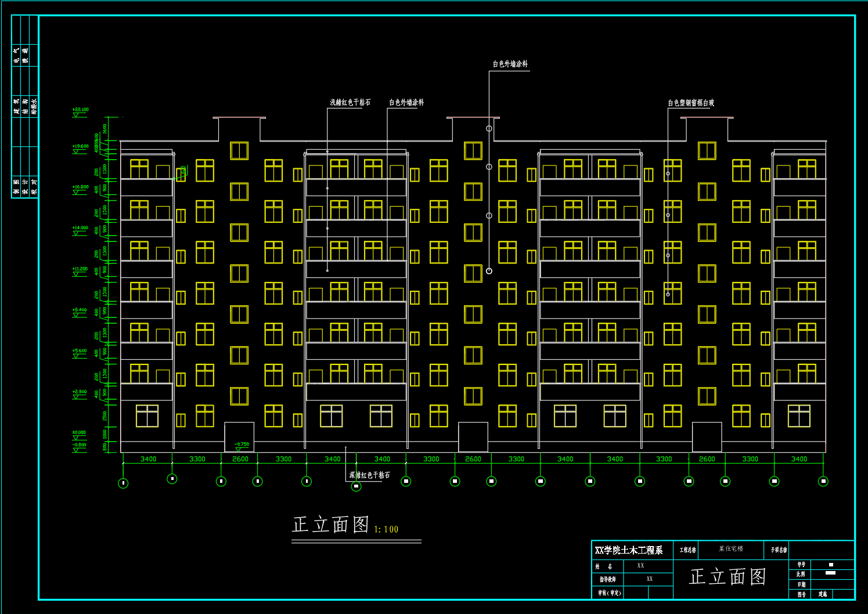Click the 指导教师 cell in title block
This screenshot has width=868, height=614.
click(x=607, y=579)
